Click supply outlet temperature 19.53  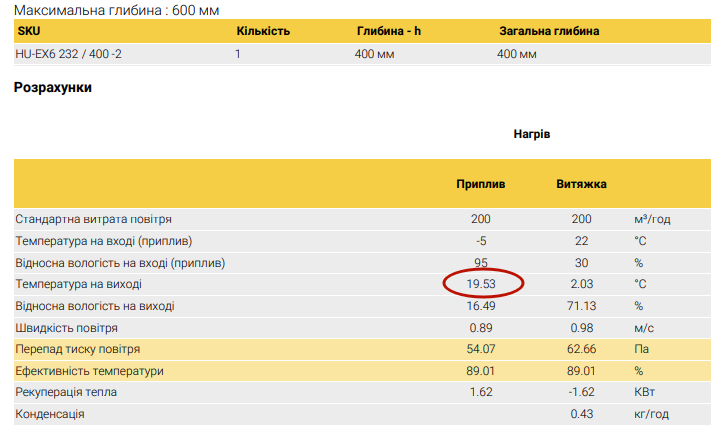click(481, 284)
